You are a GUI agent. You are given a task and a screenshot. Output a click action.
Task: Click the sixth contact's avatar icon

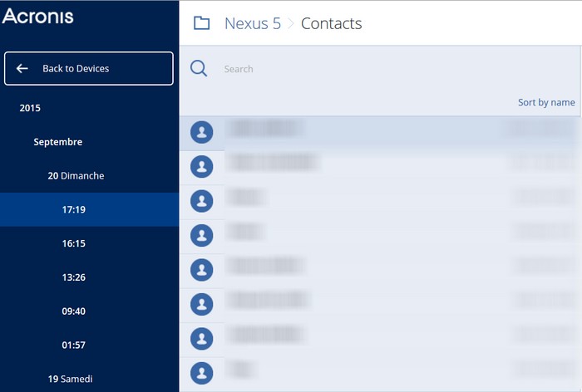202,304
